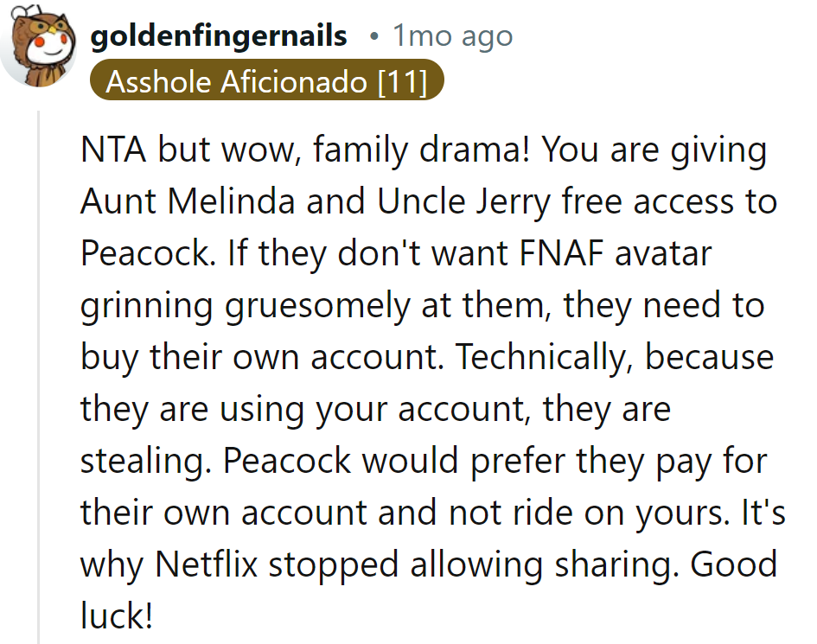Click the dot separator before the timestamp
The height and width of the screenshot is (644, 817).
tap(373, 37)
